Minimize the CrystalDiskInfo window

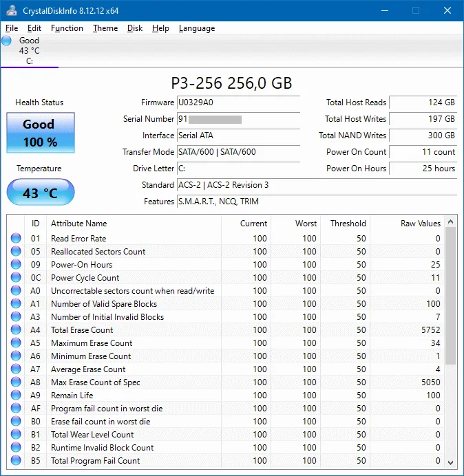point(385,10)
